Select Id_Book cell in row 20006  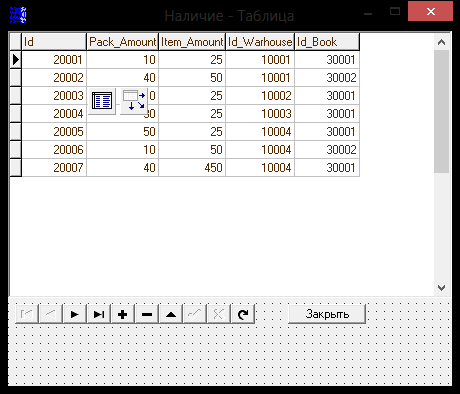327,150
